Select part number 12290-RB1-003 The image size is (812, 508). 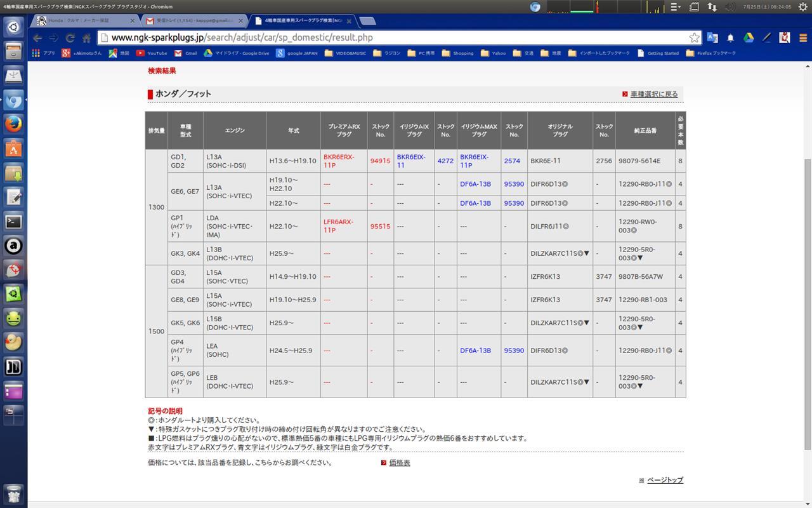[643, 300]
